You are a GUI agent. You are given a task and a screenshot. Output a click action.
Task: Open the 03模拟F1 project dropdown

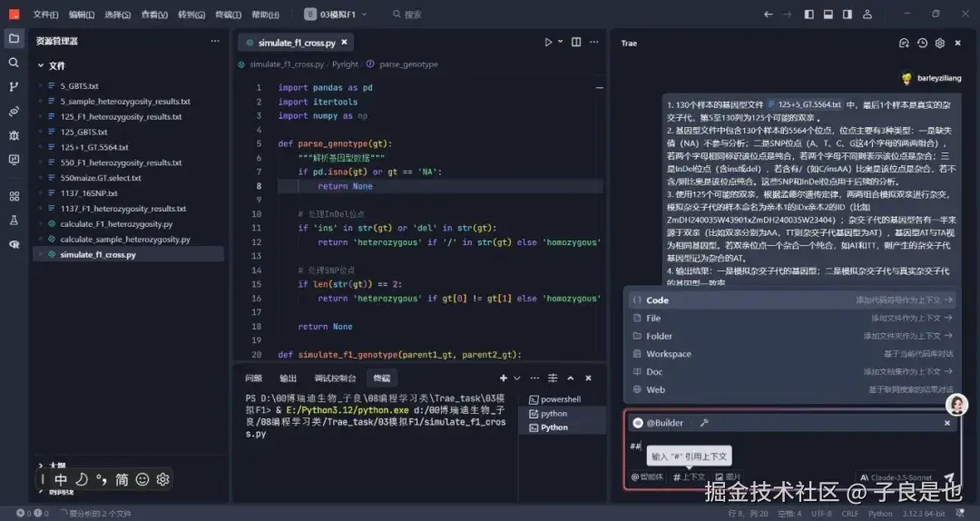coord(337,15)
